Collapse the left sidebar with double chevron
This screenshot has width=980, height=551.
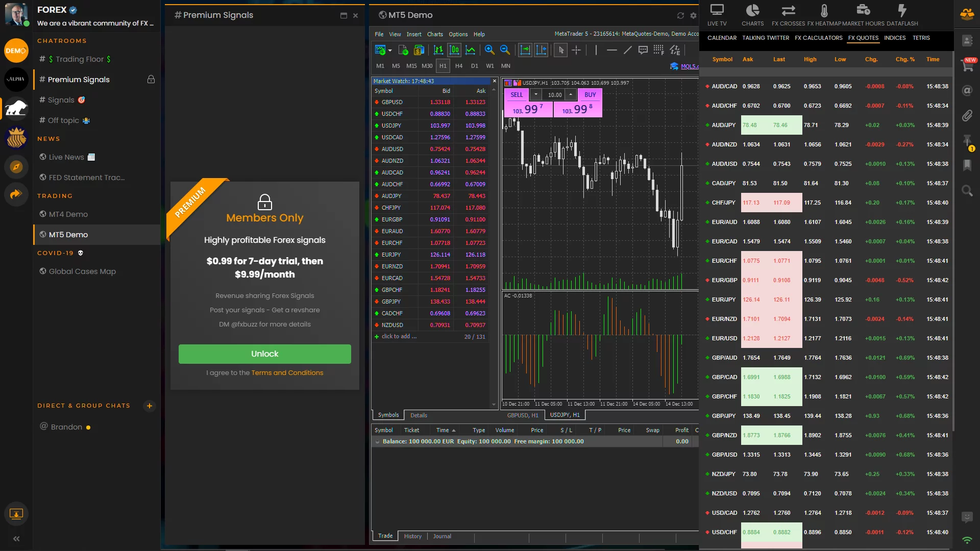16,539
